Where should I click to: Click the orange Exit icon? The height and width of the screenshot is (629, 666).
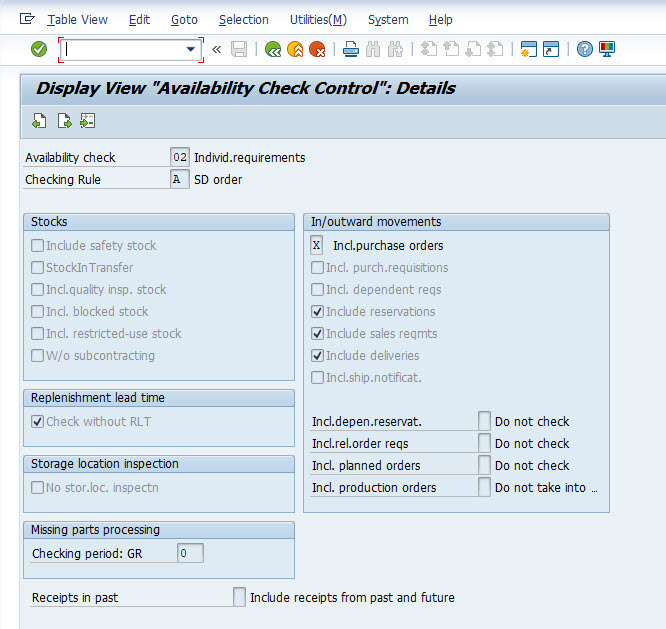click(x=295, y=49)
